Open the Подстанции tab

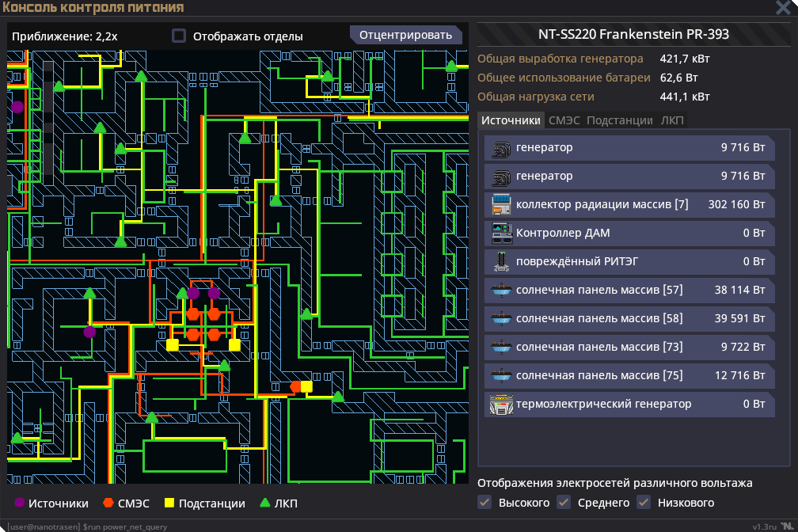pos(620,120)
